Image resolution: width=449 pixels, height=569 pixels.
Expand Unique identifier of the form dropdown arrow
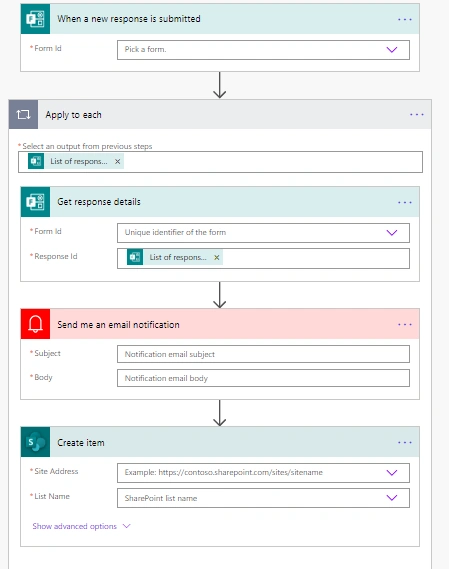[392, 233]
